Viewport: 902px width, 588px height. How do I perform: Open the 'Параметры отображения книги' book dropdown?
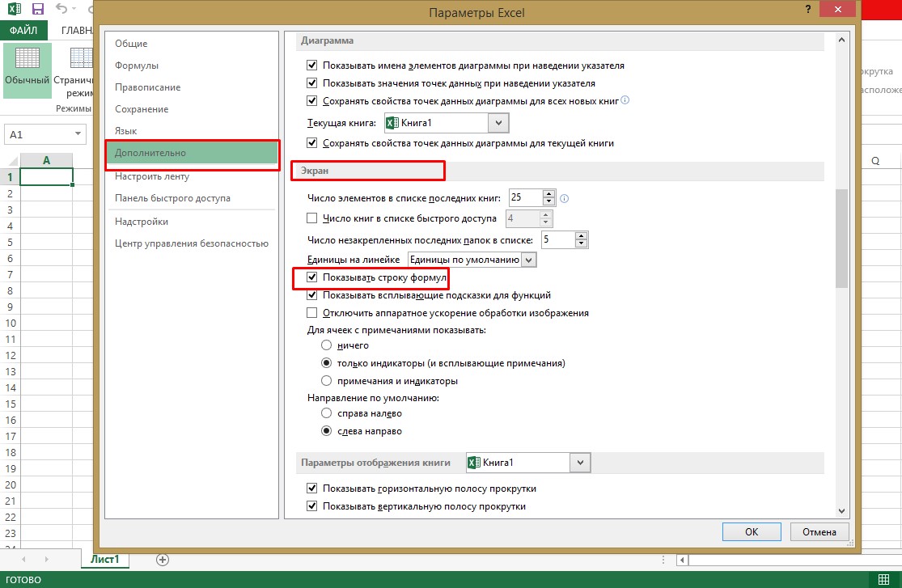click(580, 463)
